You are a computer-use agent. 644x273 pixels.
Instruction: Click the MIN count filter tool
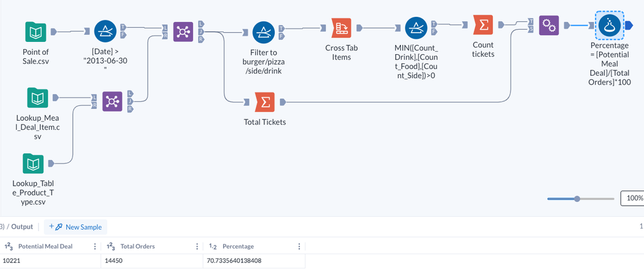417,28
